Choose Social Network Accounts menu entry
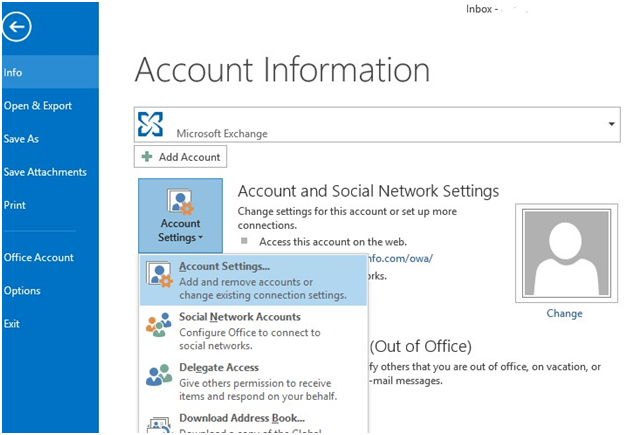Viewport: 628px width, 435px height. pos(253,331)
